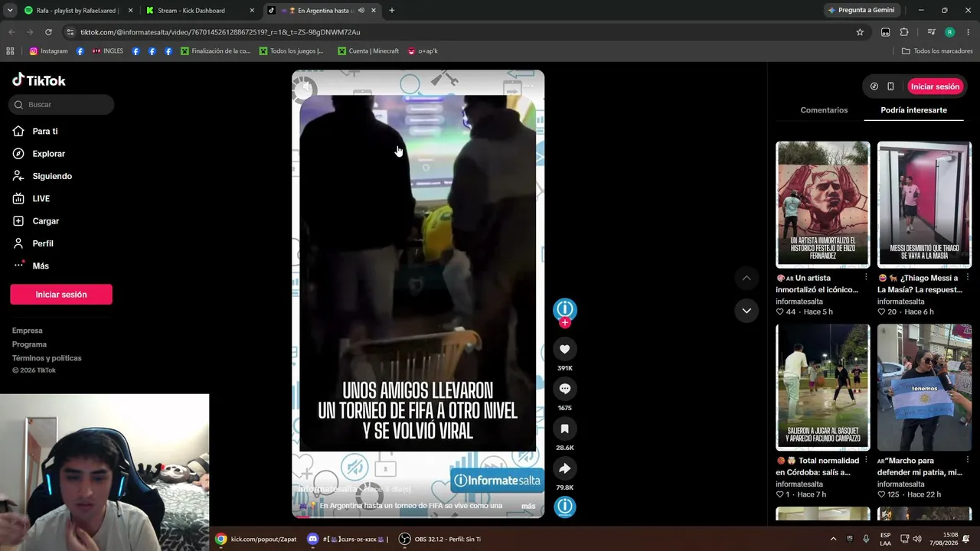Save video with the bookmark icon
The height and width of the screenshot is (551, 980).
[x=565, y=429]
